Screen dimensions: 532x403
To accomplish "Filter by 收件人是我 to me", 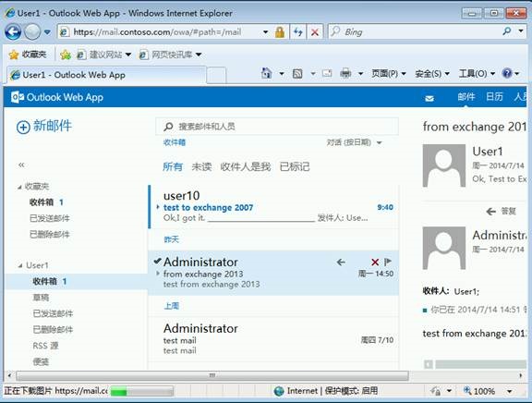I will click(246, 166).
